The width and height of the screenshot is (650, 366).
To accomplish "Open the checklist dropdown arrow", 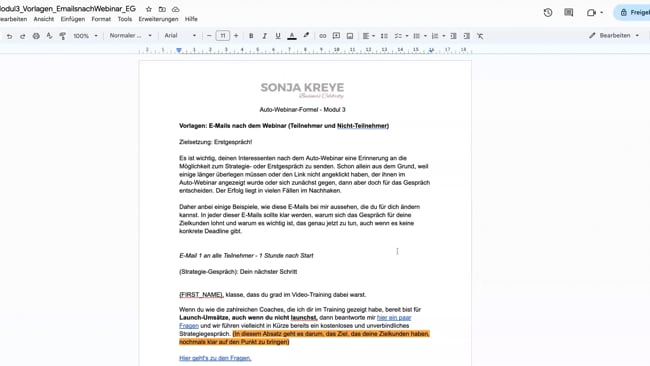I will pyautogui.click(x=407, y=36).
